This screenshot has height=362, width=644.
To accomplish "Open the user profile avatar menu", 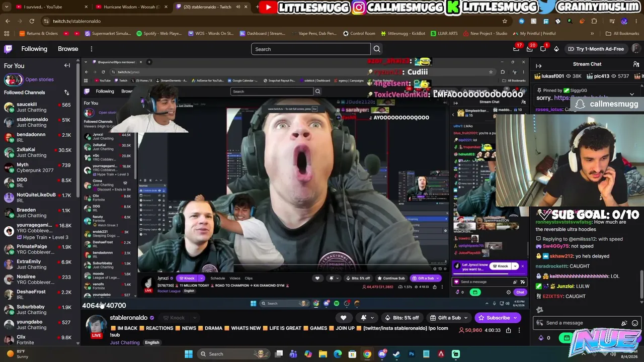I will point(636,49).
